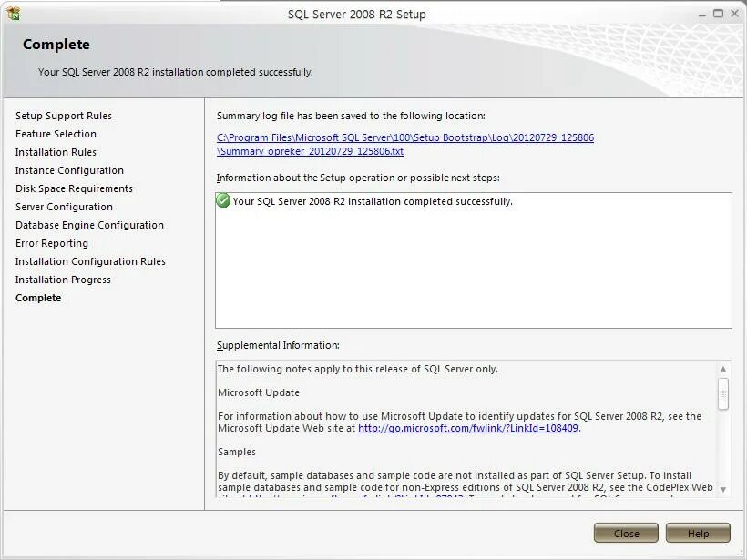The image size is (747, 560).
Task: Select Database Engine Configuration step
Action: tap(89, 225)
